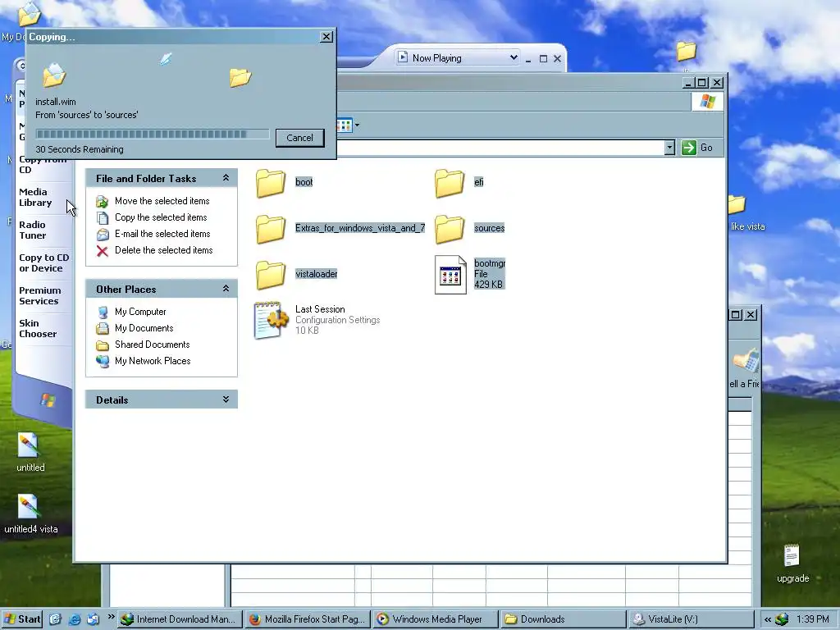Click the Start button
The image size is (840, 630).
(22, 619)
